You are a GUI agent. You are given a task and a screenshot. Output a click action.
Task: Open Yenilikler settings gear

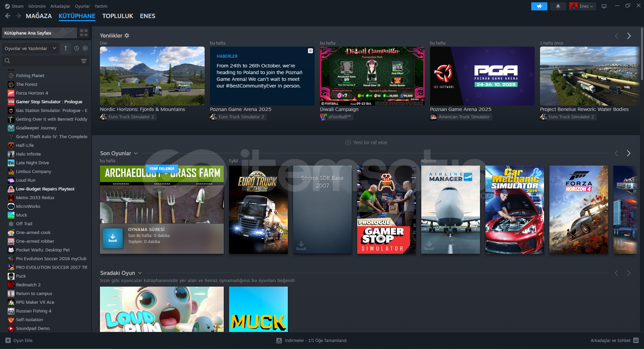click(127, 36)
